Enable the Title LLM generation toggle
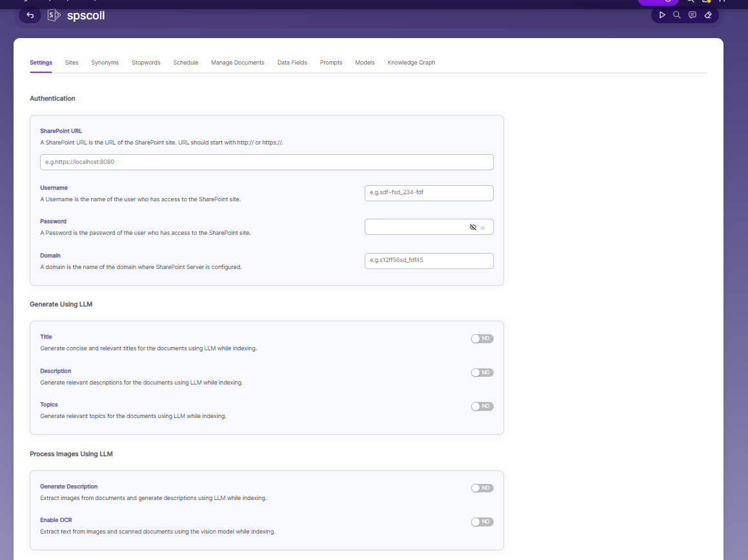This screenshot has width=748, height=560. click(482, 339)
